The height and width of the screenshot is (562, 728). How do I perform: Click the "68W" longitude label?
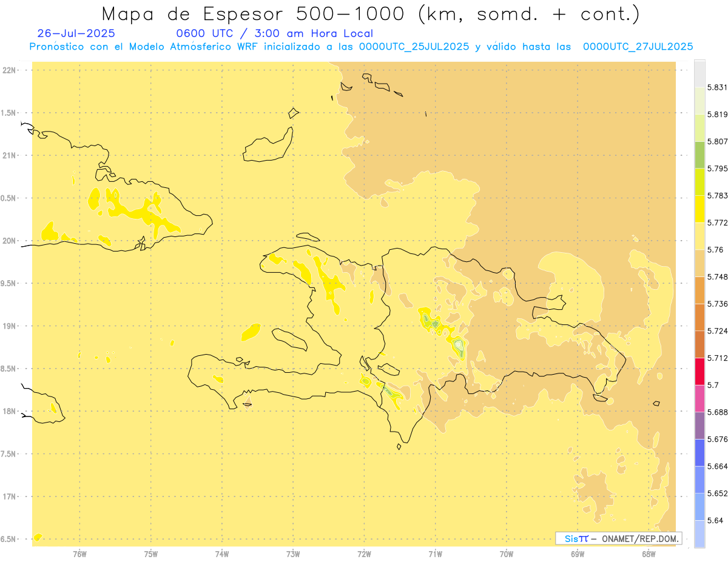pos(649,554)
